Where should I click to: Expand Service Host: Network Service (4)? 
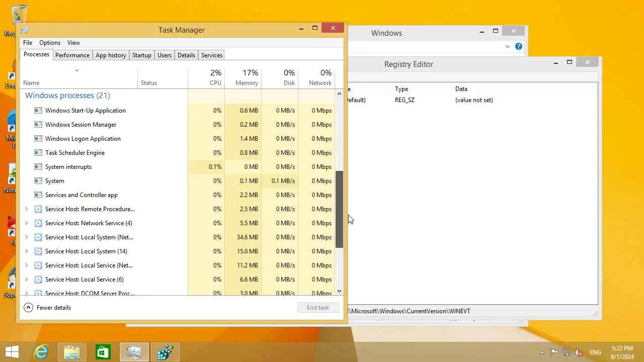pos(27,223)
